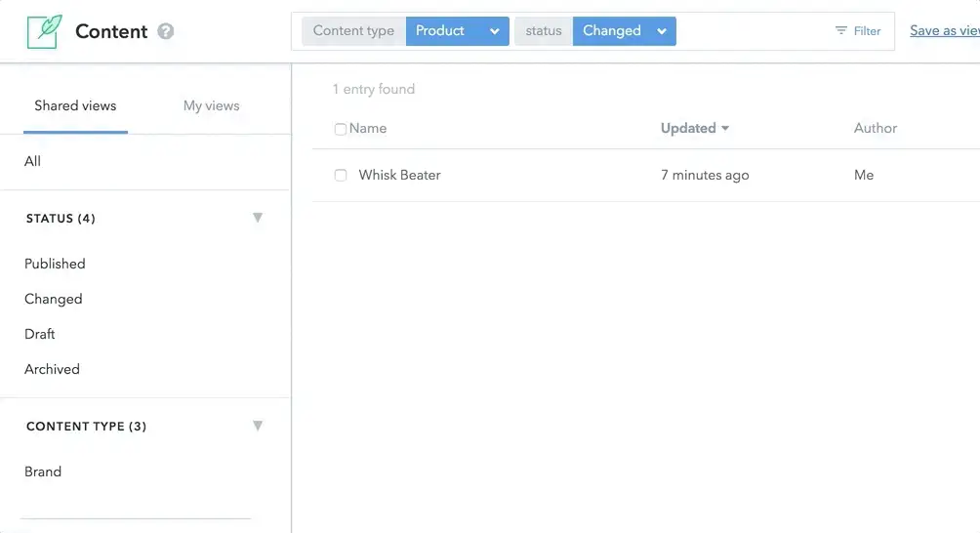Click the STATUS (4) section heading
Screen dimensions: 980x533
[61, 218]
